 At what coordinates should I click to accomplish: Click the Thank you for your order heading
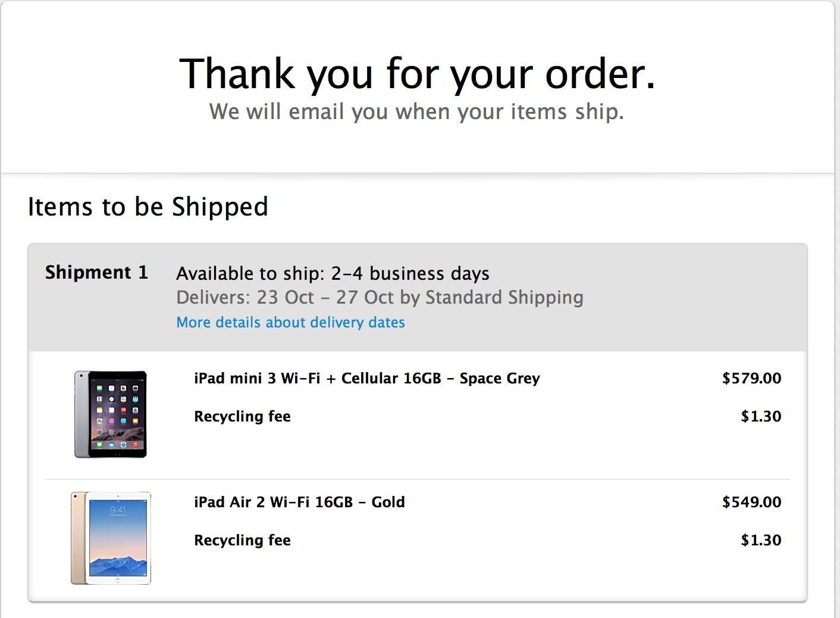(x=417, y=74)
